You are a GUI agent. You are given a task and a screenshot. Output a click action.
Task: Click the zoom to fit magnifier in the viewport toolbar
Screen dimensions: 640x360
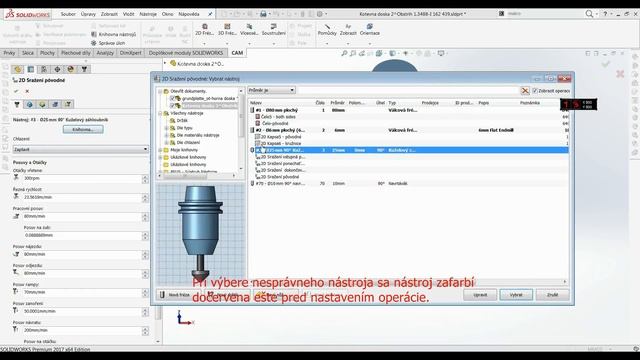pos(344,53)
